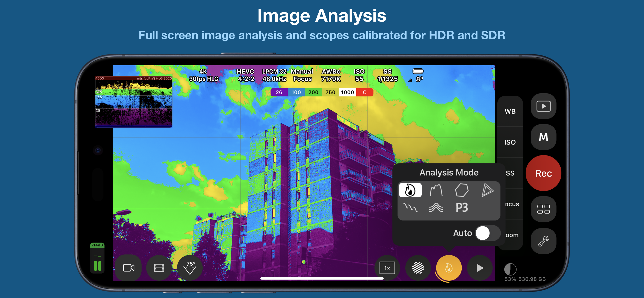The width and height of the screenshot is (644, 298).
Task: Open the film strip format button
Action: point(159,268)
